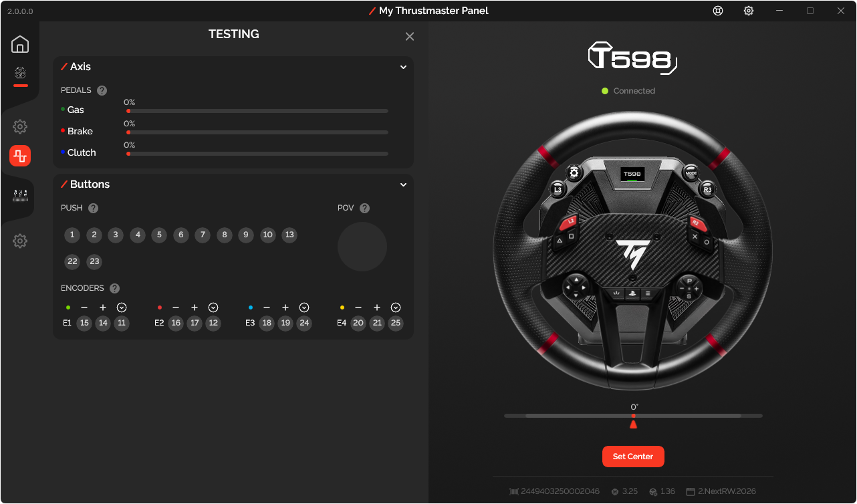857x504 pixels.
Task: Click the "Connected" status text
Action: (x=634, y=91)
